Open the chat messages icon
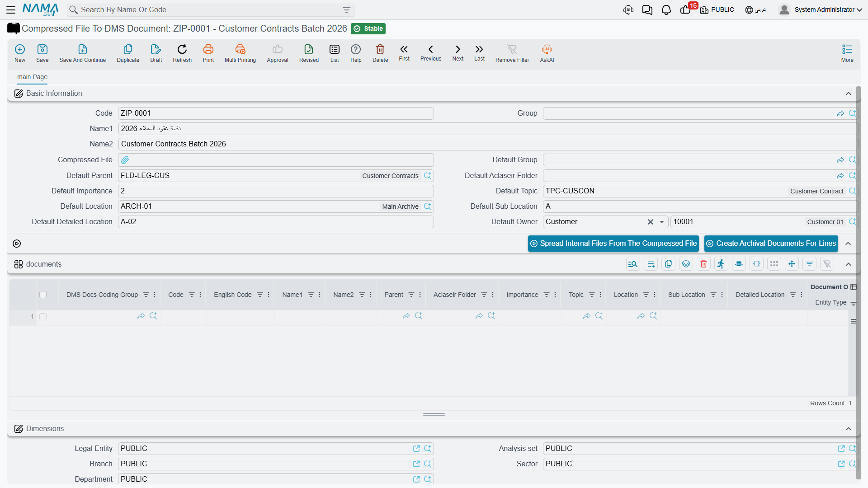Image resolution: width=868 pixels, height=488 pixels. click(647, 9)
